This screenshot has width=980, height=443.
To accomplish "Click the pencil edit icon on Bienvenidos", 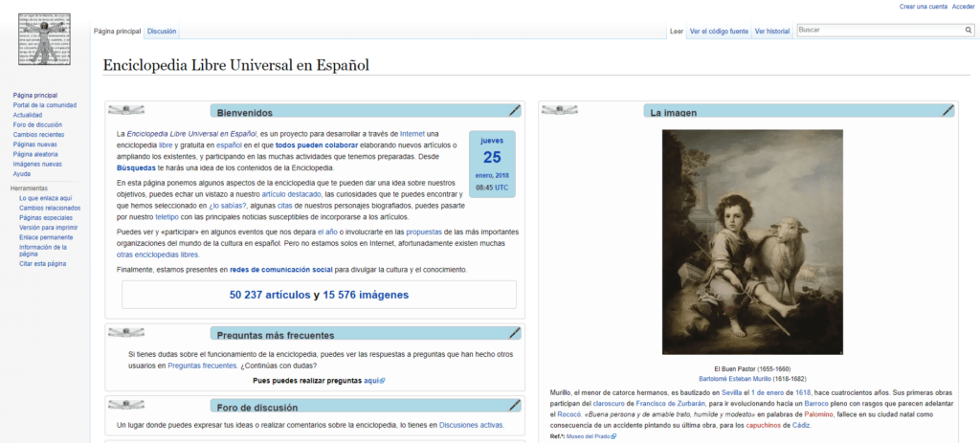I will coord(514,111).
